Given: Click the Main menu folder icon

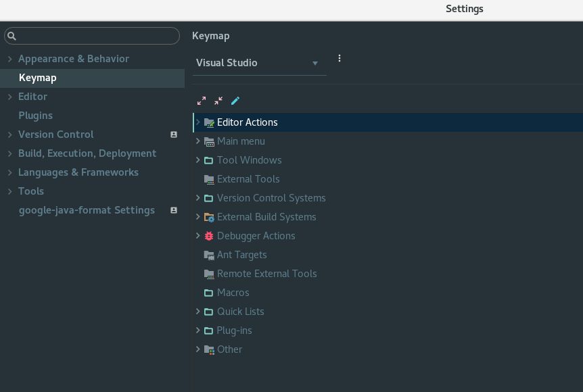Looking at the screenshot, I should point(209,141).
